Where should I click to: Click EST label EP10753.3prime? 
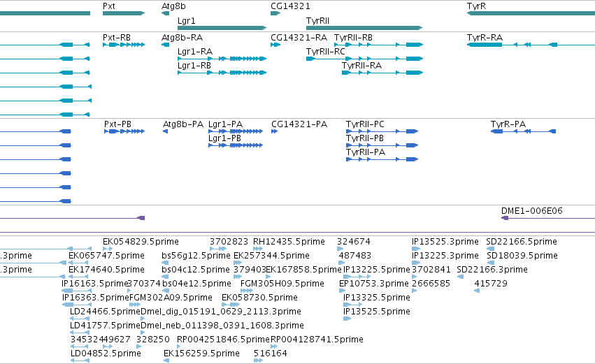(374, 284)
